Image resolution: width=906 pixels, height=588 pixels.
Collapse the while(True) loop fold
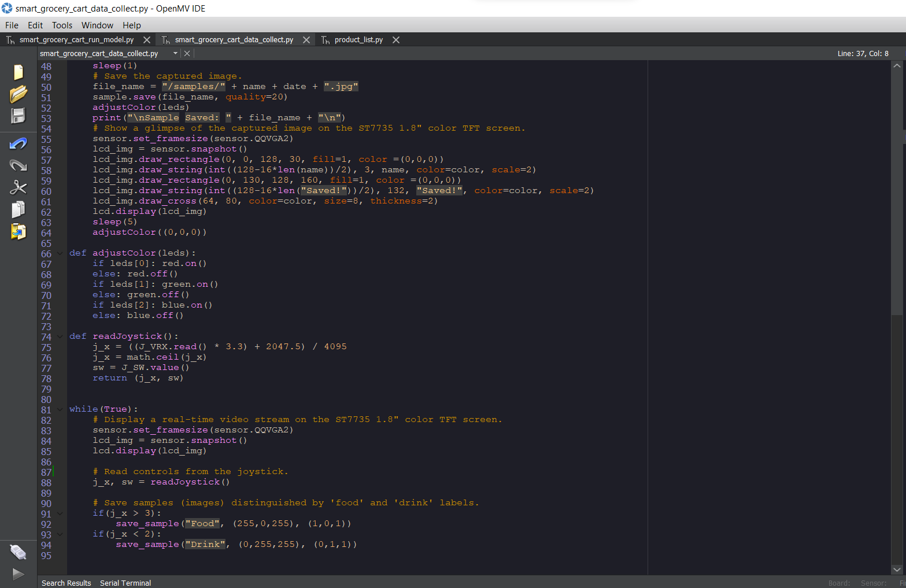[x=60, y=409]
